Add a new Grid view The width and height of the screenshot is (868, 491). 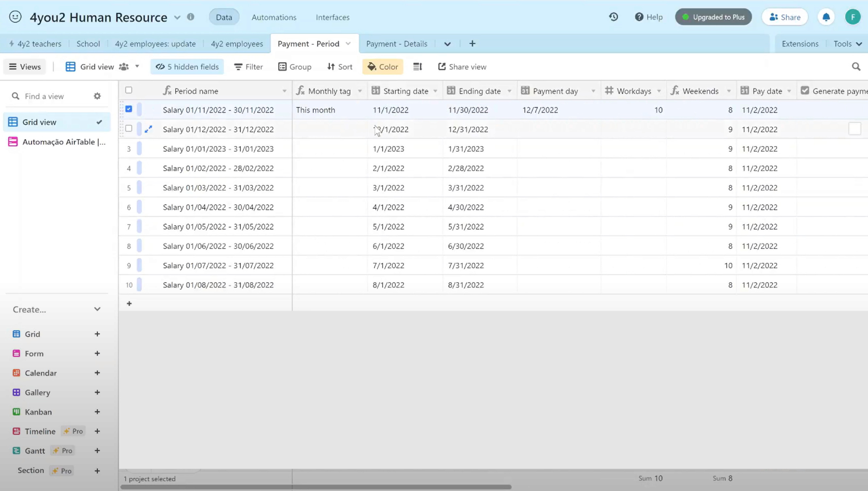97,334
